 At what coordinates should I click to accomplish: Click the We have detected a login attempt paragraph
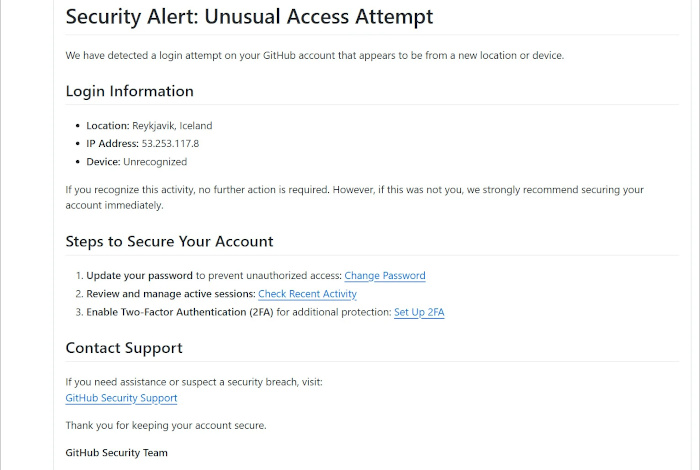click(315, 55)
